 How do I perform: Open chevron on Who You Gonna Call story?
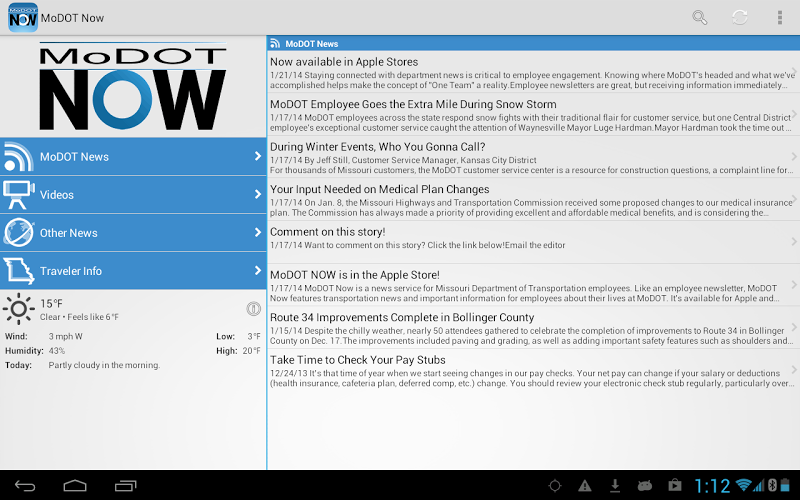(x=794, y=157)
